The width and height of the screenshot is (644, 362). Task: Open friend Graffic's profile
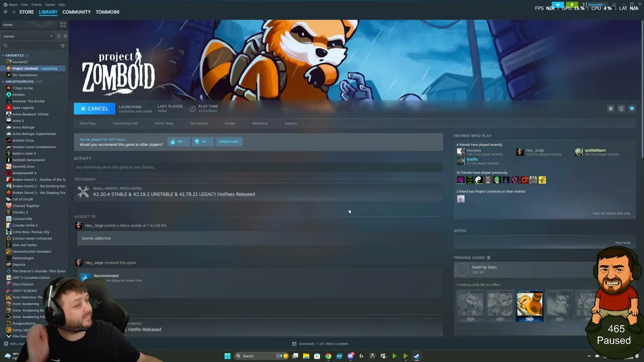pyautogui.click(x=472, y=159)
